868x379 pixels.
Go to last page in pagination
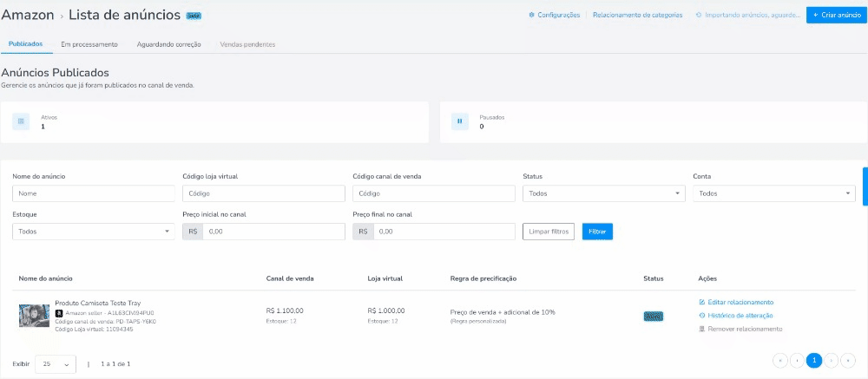[x=848, y=361]
